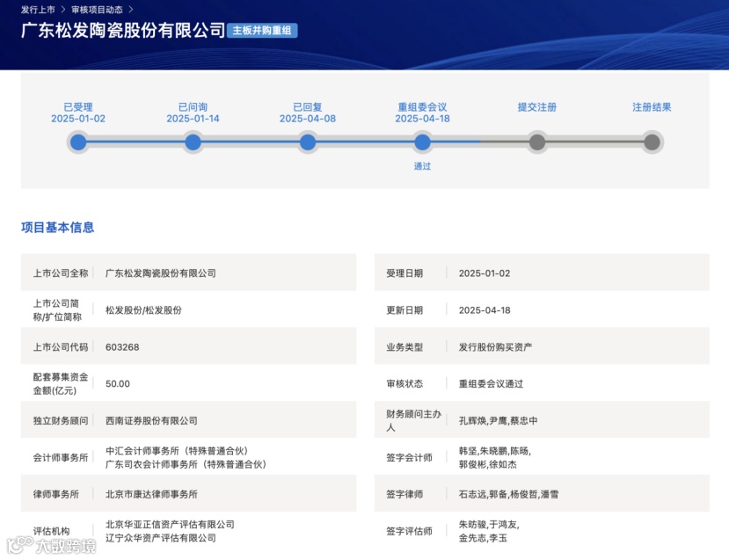Open the 发行上市 breadcrumb link
The image size is (729, 560).
pyautogui.click(x=38, y=10)
